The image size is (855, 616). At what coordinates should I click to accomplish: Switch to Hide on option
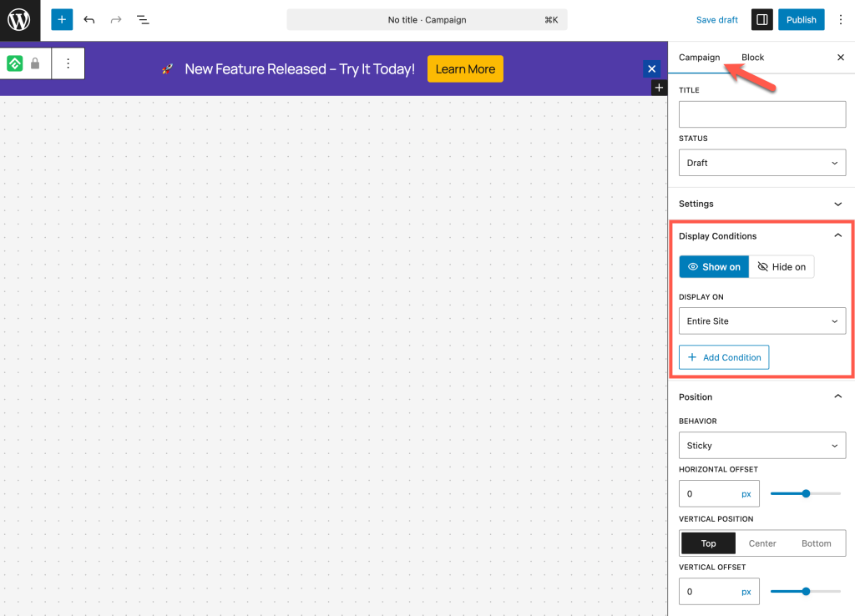782,267
